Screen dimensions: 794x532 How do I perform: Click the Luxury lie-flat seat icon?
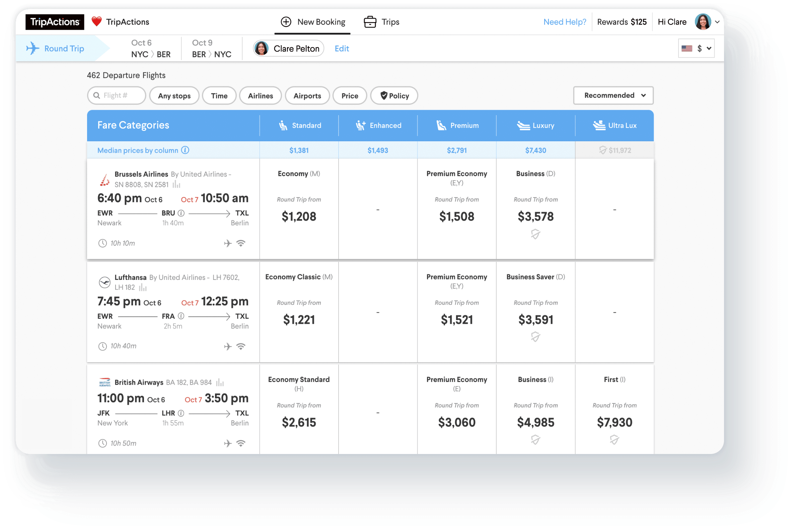523,126
